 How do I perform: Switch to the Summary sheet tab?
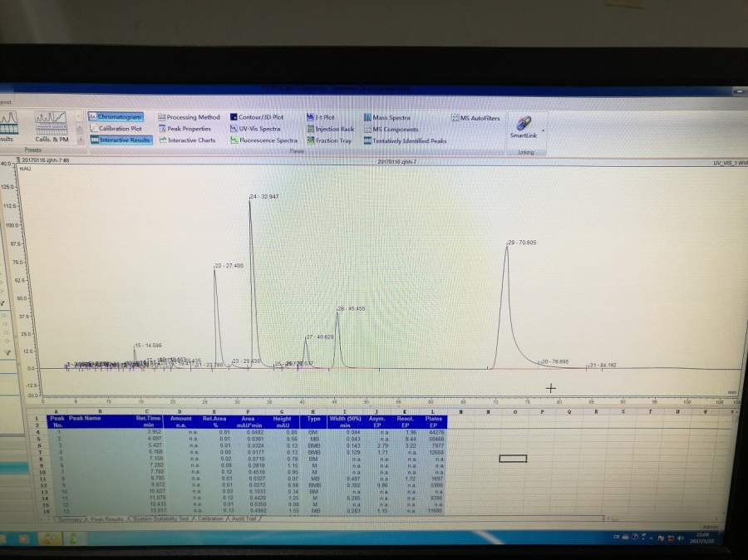(70, 519)
